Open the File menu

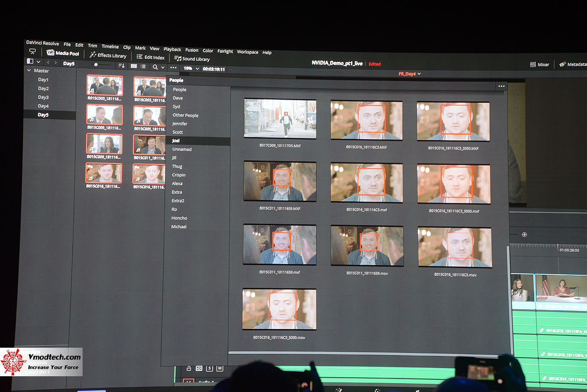coord(67,44)
